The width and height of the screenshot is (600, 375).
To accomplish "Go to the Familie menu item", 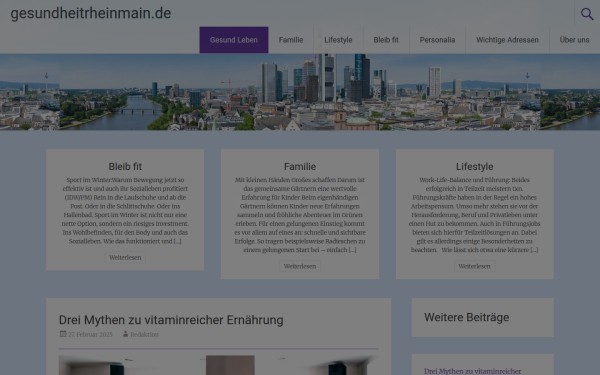I will [291, 40].
